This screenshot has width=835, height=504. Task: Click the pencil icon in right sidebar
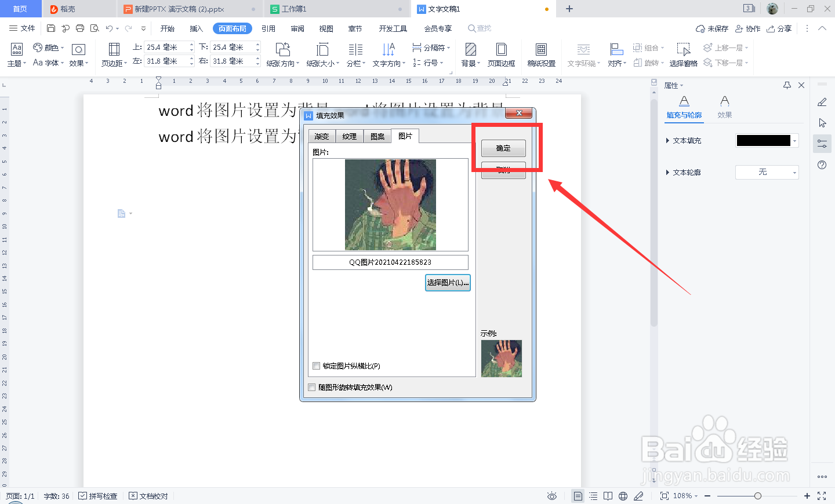point(822,102)
